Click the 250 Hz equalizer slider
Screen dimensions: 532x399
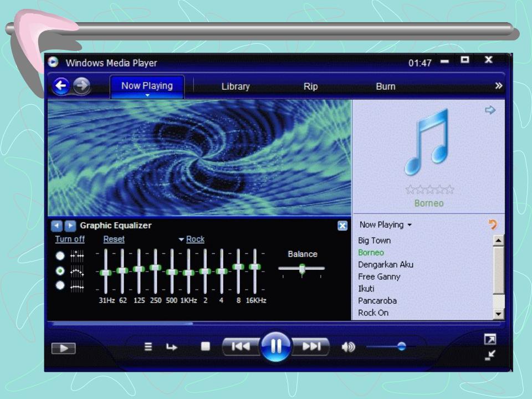pos(155,267)
